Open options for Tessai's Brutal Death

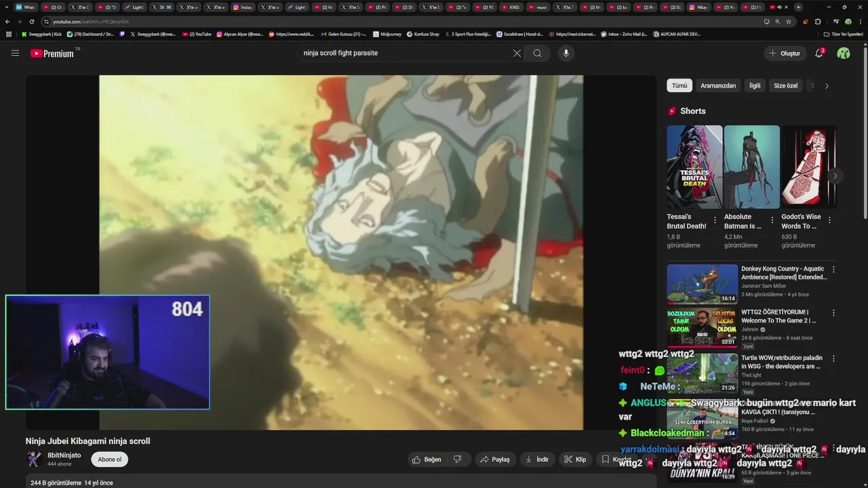coord(715,220)
